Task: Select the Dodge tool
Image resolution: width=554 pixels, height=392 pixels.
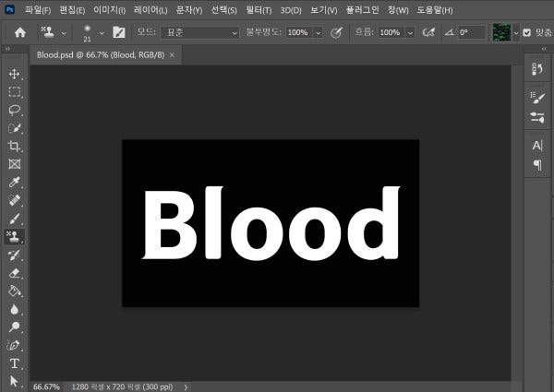Action: [x=14, y=327]
